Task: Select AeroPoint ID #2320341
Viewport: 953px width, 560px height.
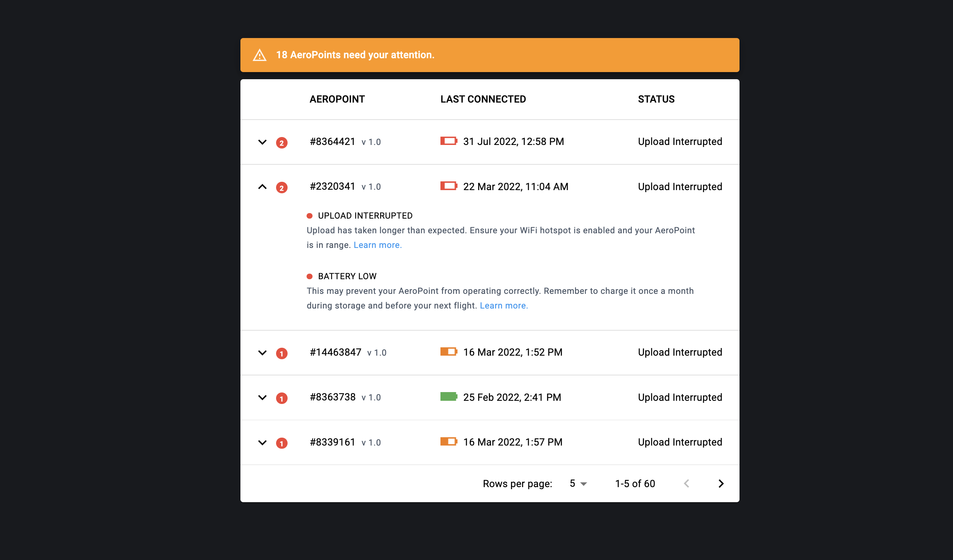Action: pos(333,187)
